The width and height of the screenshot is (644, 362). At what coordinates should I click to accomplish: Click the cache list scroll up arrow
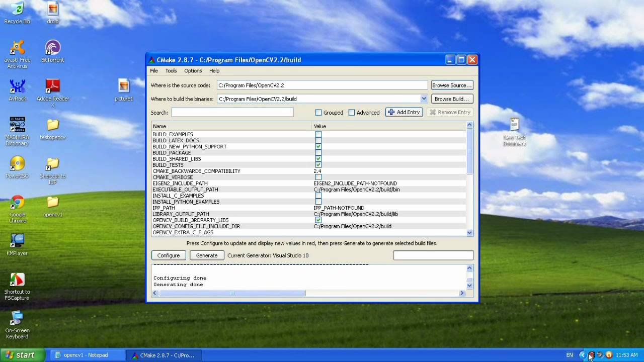[x=469, y=125]
